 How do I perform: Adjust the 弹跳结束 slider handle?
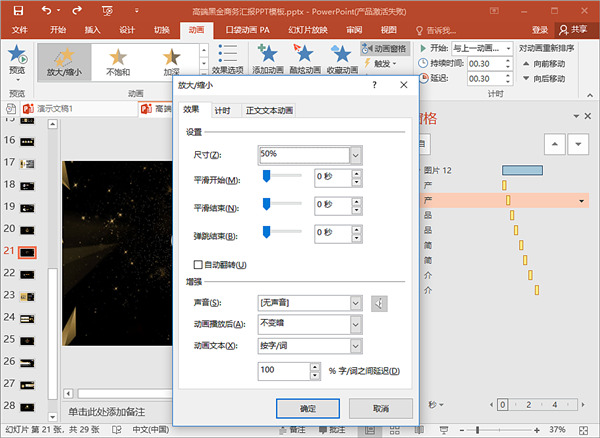[266, 232]
